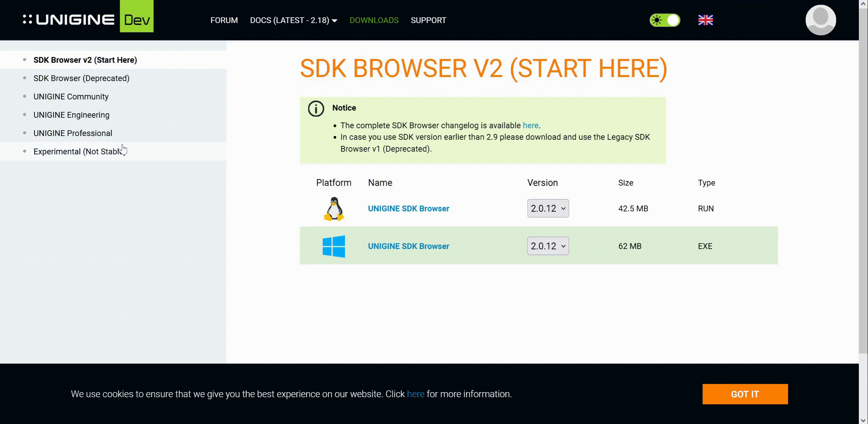Image resolution: width=868 pixels, height=424 pixels.
Task: Toggle the light/dark theme switch
Action: point(665,20)
